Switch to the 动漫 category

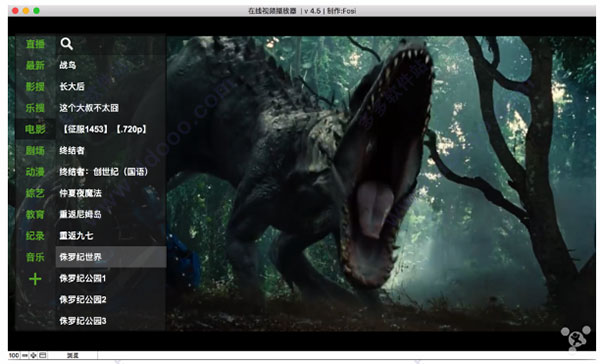point(35,172)
